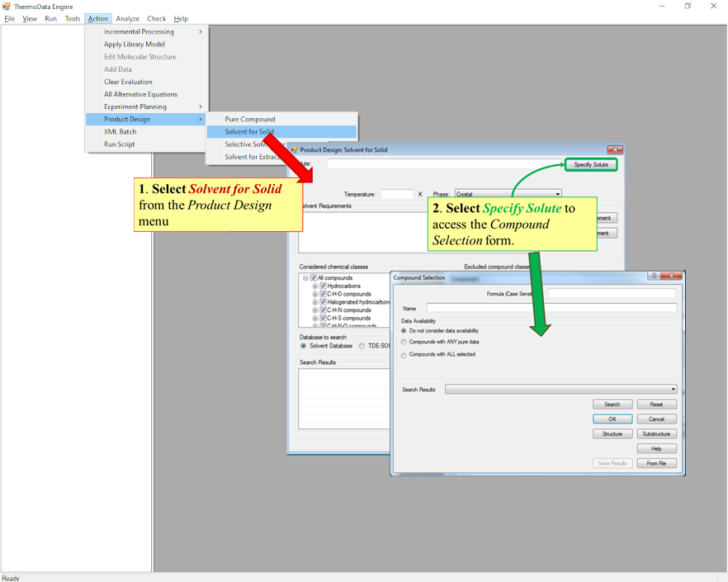Click the Action menu header
Screen dimensions: 728x582
click(98, 19)
